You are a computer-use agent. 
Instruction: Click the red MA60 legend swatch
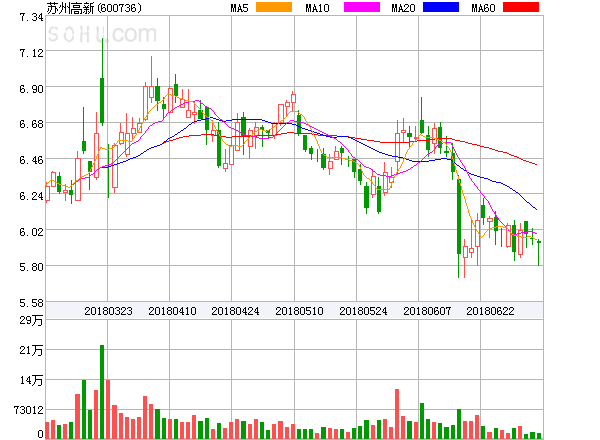(521, 8)
